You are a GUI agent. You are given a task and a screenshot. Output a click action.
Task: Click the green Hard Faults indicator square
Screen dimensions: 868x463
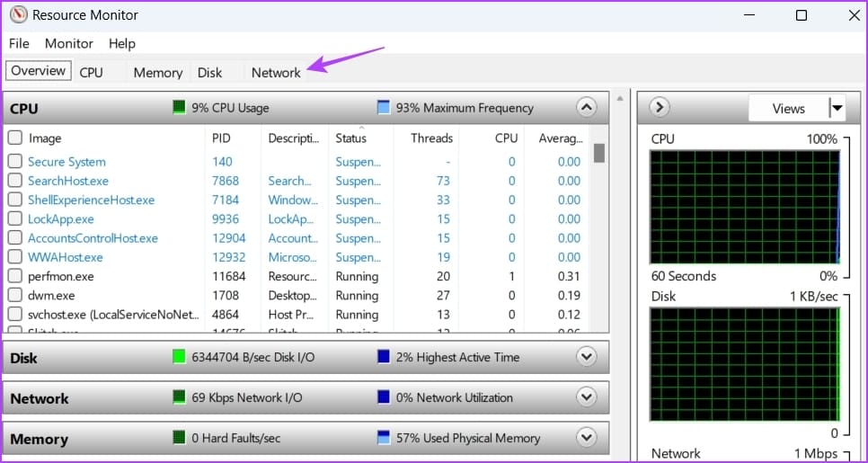click(179, 438)
